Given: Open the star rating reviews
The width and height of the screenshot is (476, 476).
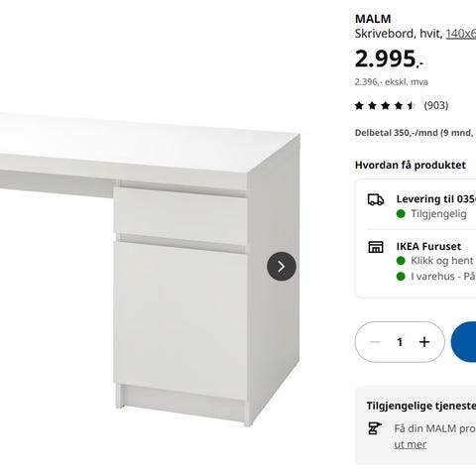Looking at the screenshot, I should click(385, 106).
